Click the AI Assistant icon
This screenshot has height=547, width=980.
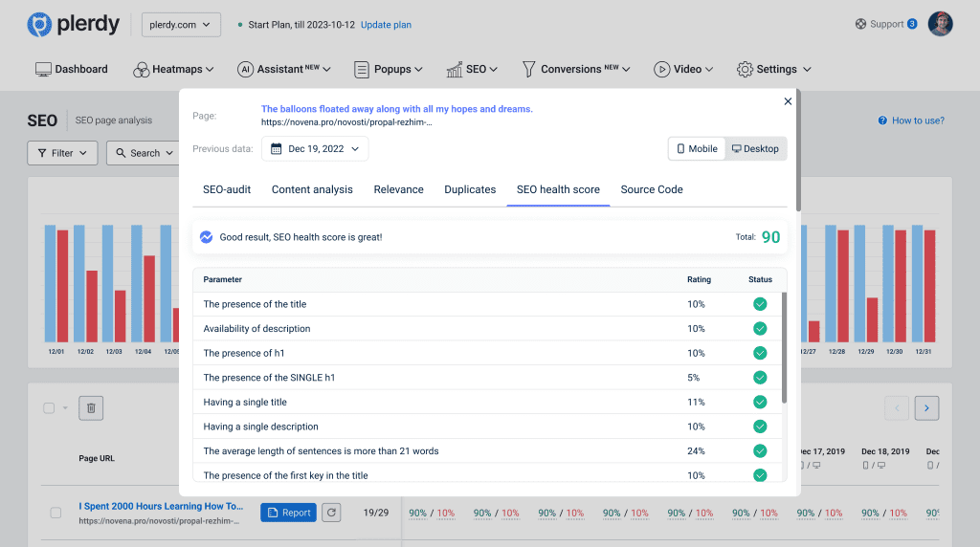[245, 69]
